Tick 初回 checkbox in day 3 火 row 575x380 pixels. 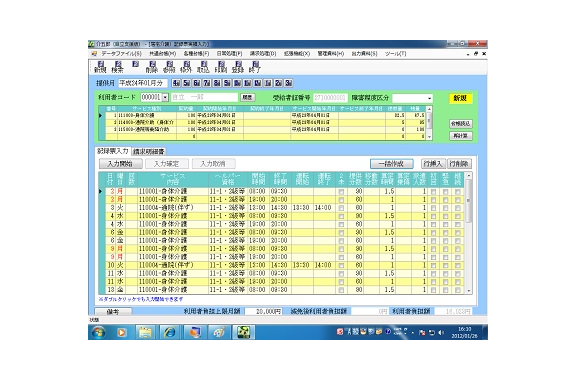pos(433,208)
